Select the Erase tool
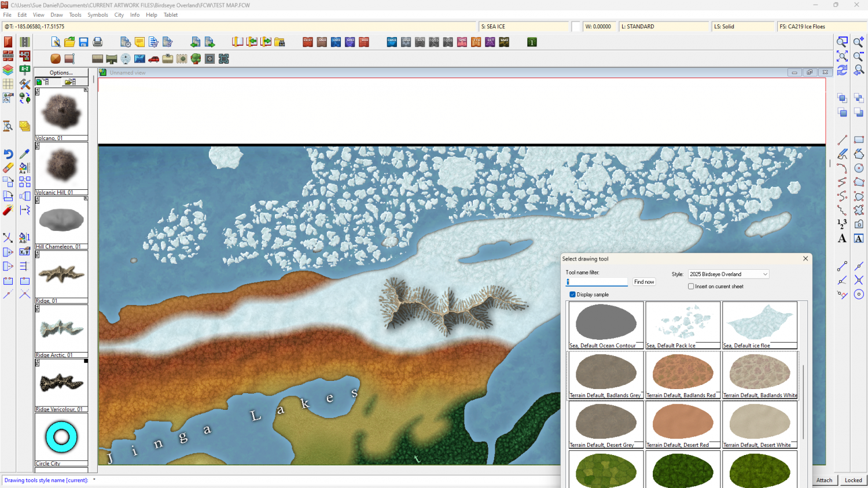This screenshot has height=488, width=868. pyautogui.click(x=8, y=168)
